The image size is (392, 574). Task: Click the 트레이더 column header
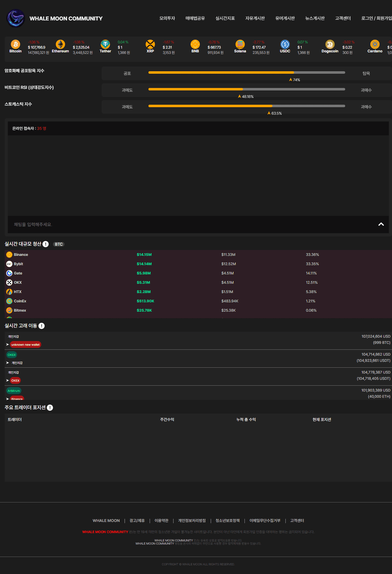[15, 419]
